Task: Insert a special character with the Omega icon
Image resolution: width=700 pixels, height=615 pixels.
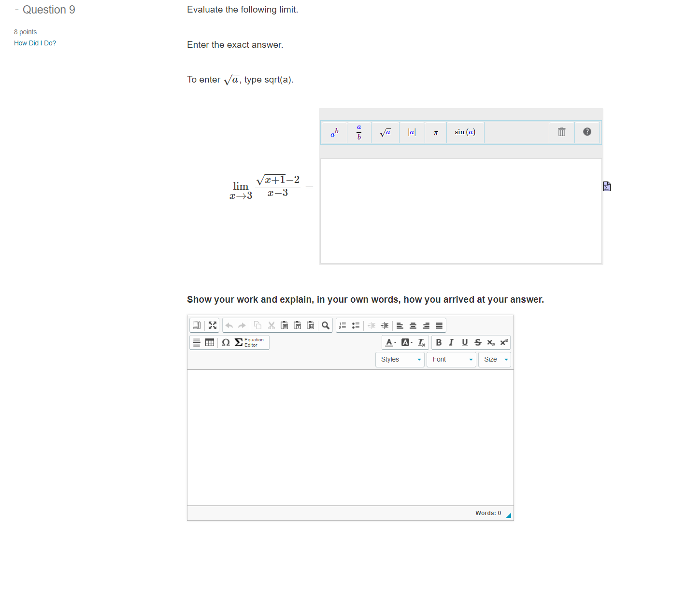Action: 226,342
